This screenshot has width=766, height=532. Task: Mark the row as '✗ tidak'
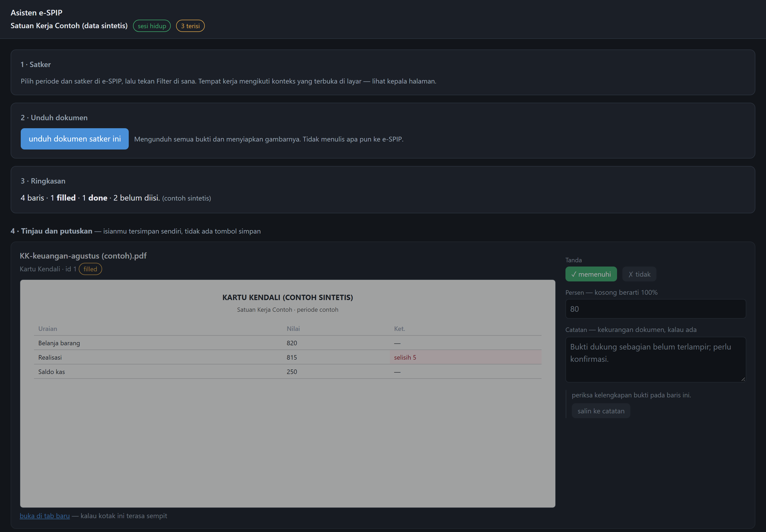(x=639, y=274)
